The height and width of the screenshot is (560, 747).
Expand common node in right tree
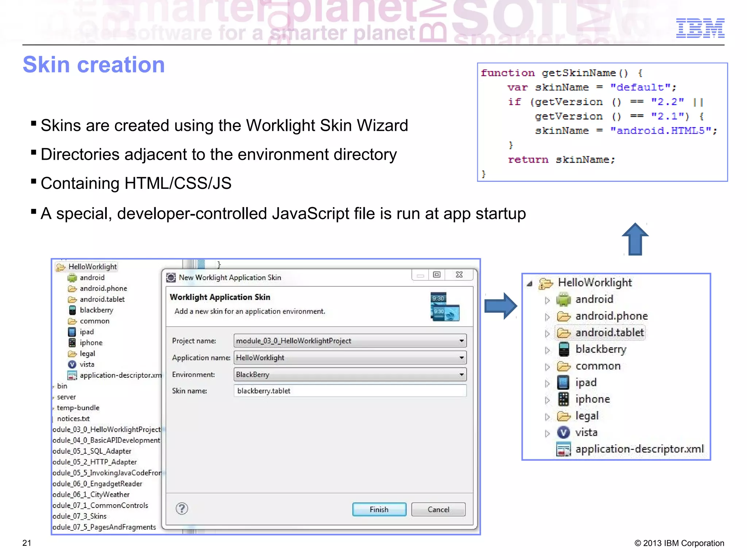(547, 367)
